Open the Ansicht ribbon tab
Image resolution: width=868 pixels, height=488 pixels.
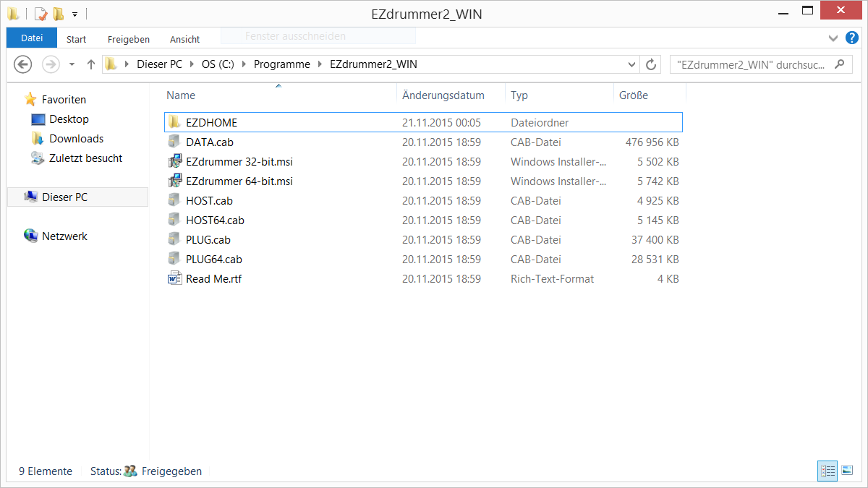point(185,39)
